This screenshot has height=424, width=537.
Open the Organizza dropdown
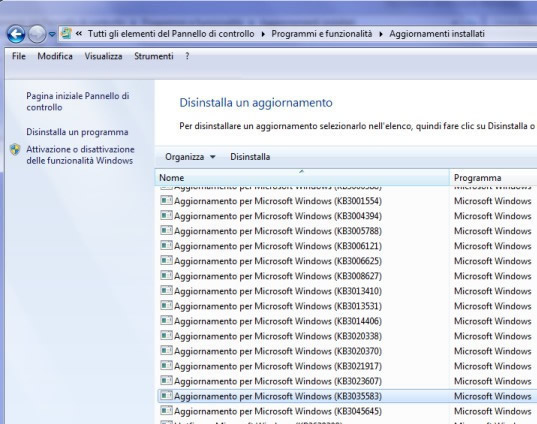tap(190, 157)
